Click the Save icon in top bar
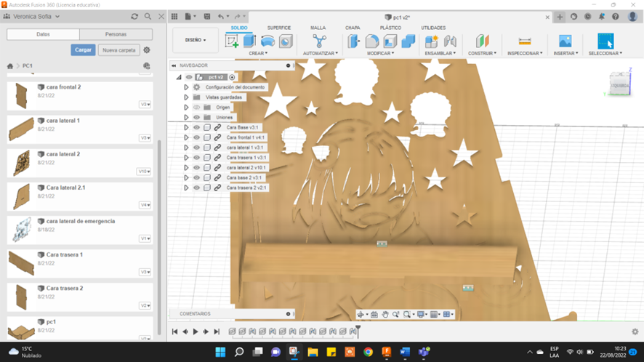The height and width of the screenshot is (362, 644). (x=207, y=17)
